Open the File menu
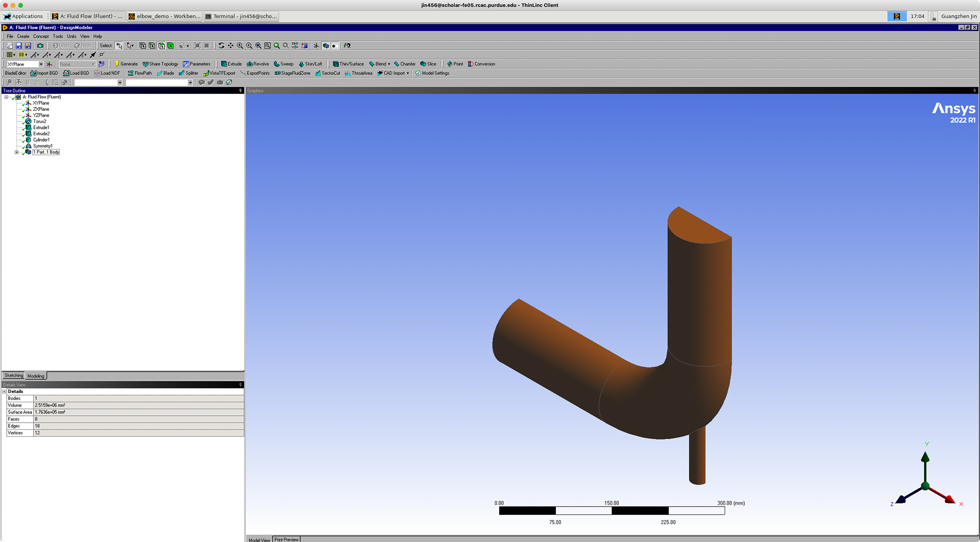 click(x=10, y=36)
